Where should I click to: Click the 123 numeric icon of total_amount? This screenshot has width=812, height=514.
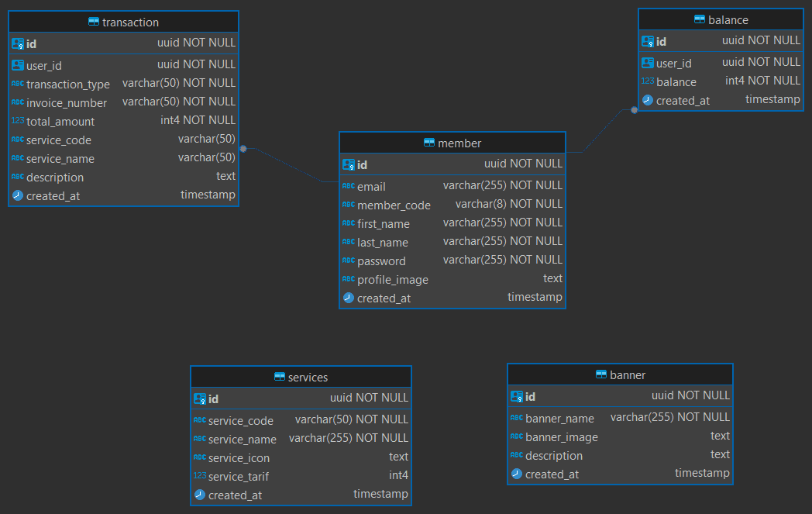pos(18,120)
